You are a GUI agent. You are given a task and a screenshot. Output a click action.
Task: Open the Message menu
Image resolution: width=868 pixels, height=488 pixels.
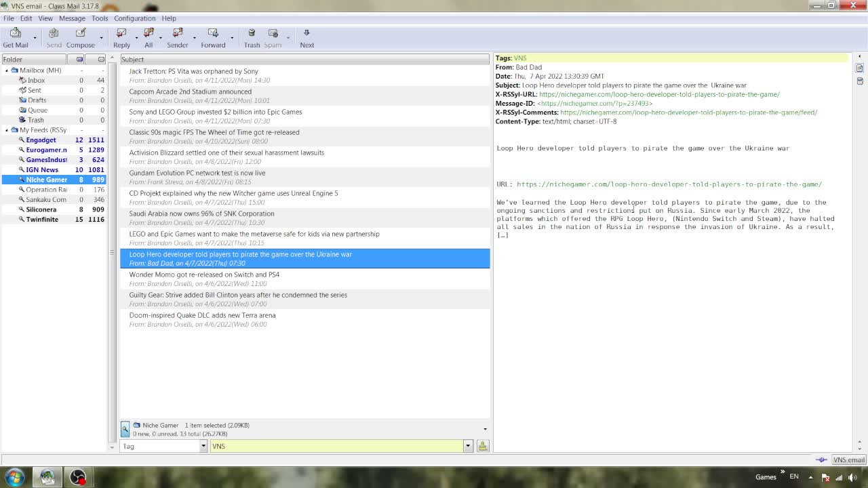(72, 18)
